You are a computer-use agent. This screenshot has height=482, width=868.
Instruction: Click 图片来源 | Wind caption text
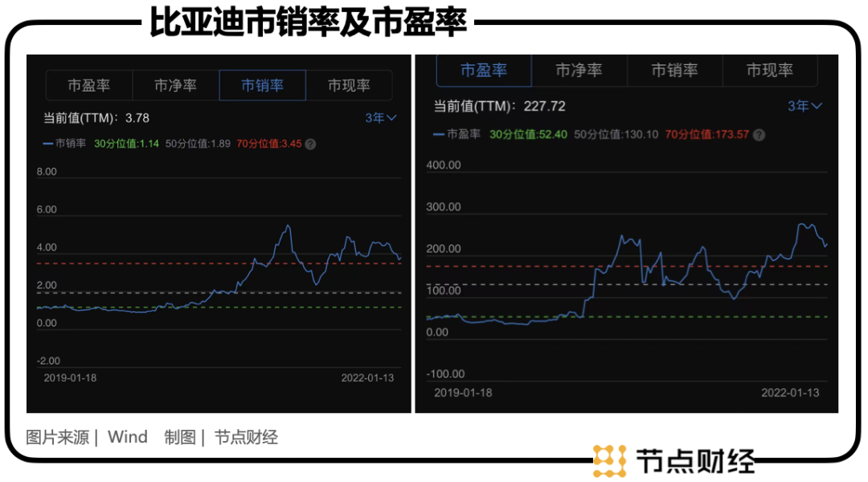(87, 437)
